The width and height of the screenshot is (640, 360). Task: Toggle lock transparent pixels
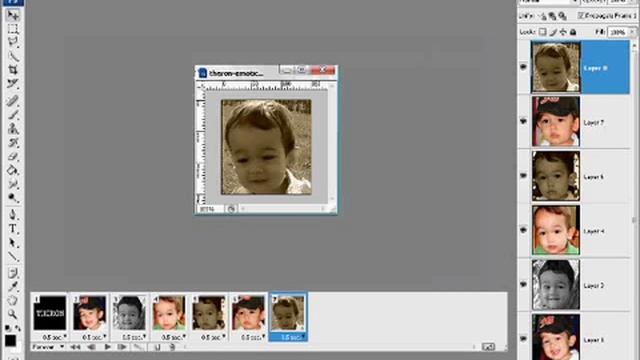pyautogui.click(x=543, y=32)
